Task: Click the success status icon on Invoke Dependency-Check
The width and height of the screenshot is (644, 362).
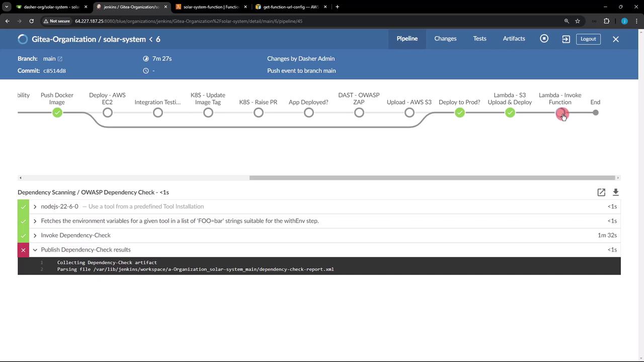Action: (x=23, y=235)
